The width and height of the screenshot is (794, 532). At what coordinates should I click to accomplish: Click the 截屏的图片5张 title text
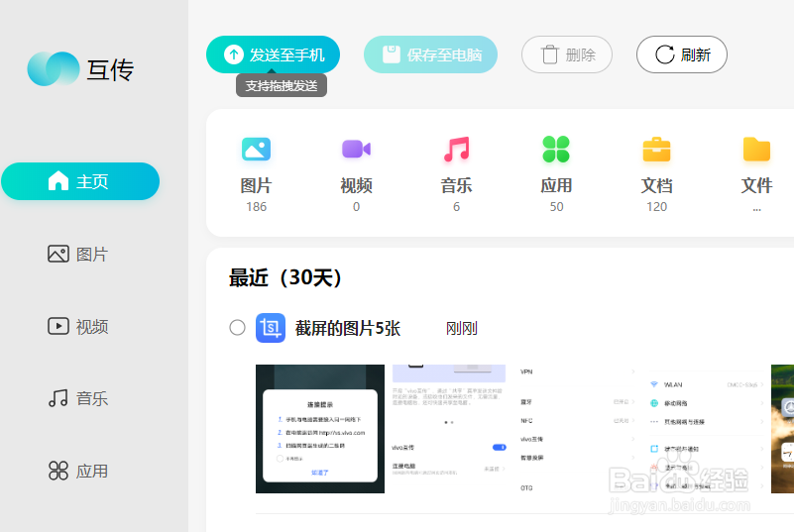(347, 328)
